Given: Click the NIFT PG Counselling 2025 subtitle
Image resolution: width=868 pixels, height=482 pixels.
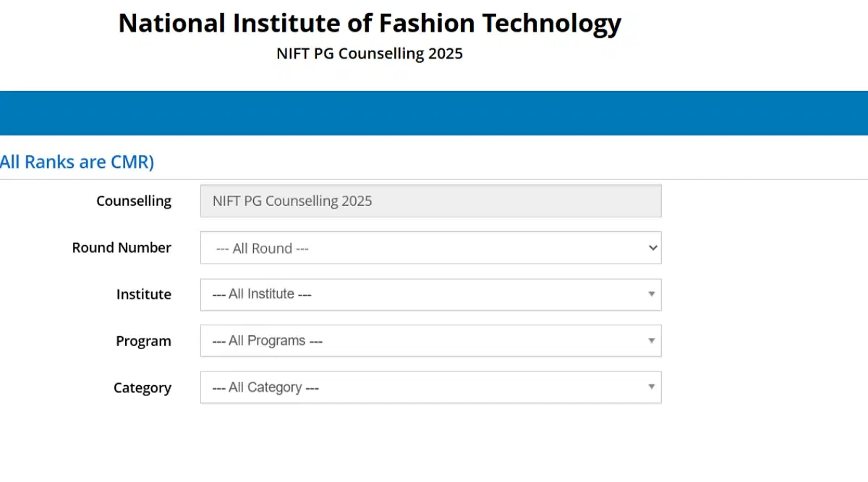Looking at the screenshot, I should (x=370, y=53).
